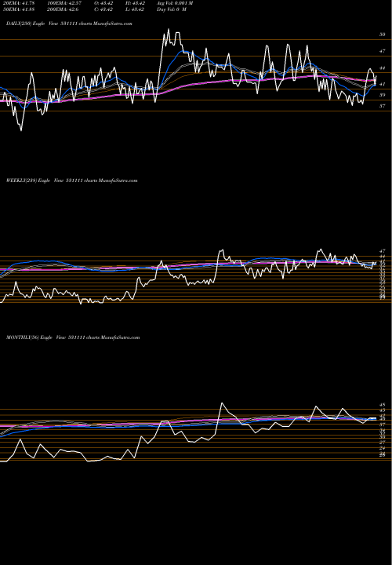
Task: Click the 48 price label on monthly chart
Action: click(383, 405)
